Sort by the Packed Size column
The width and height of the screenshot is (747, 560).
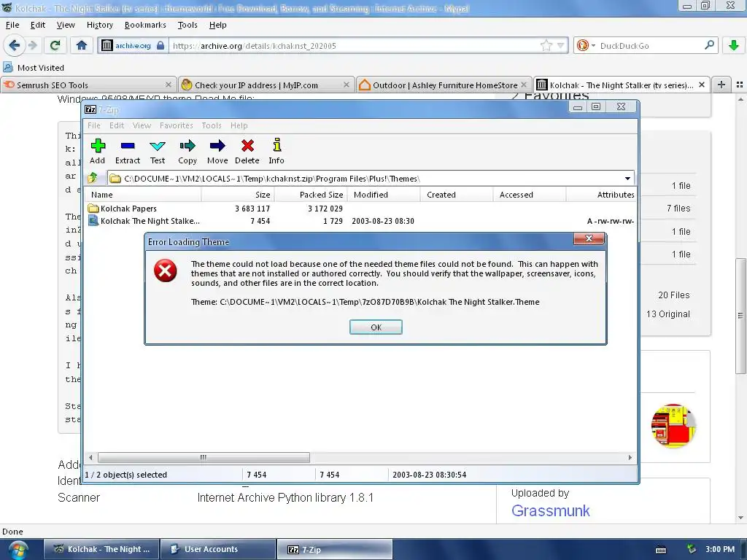[x=311, y=194]
